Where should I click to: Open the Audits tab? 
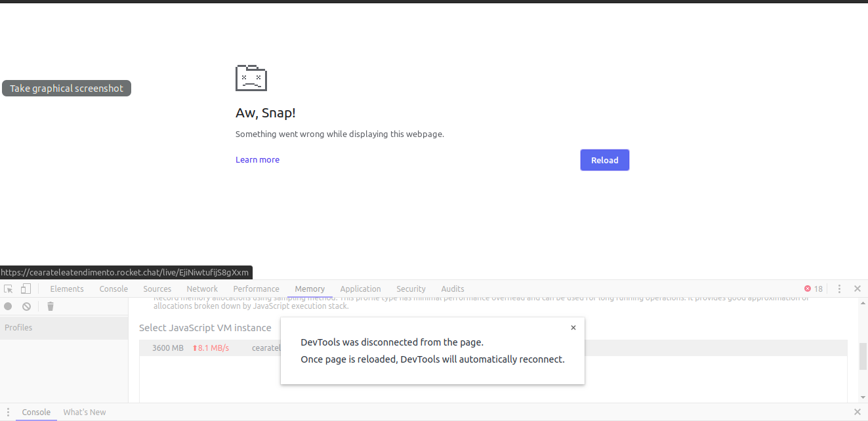click(x=453, y=289)
